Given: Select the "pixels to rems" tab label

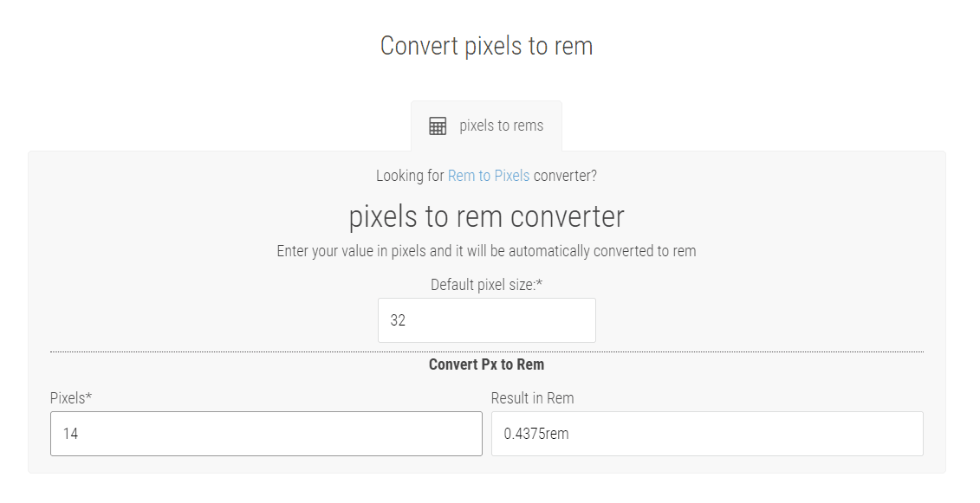Looking at the screenshot, I should pos(501,126).
